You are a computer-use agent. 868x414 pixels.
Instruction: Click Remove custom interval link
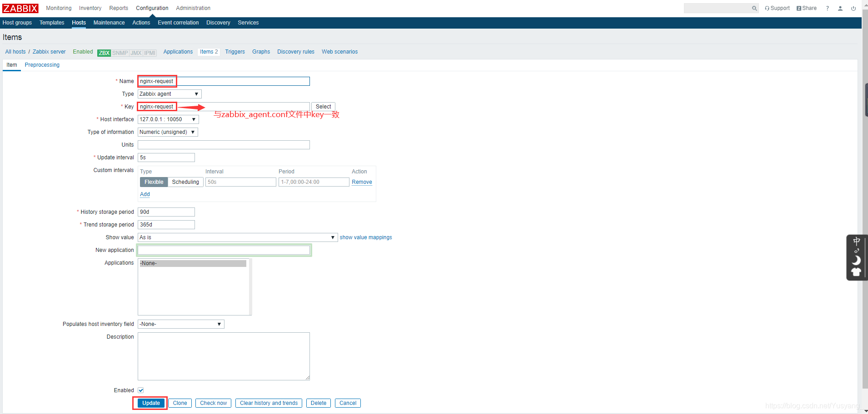(x=362, y=182)
